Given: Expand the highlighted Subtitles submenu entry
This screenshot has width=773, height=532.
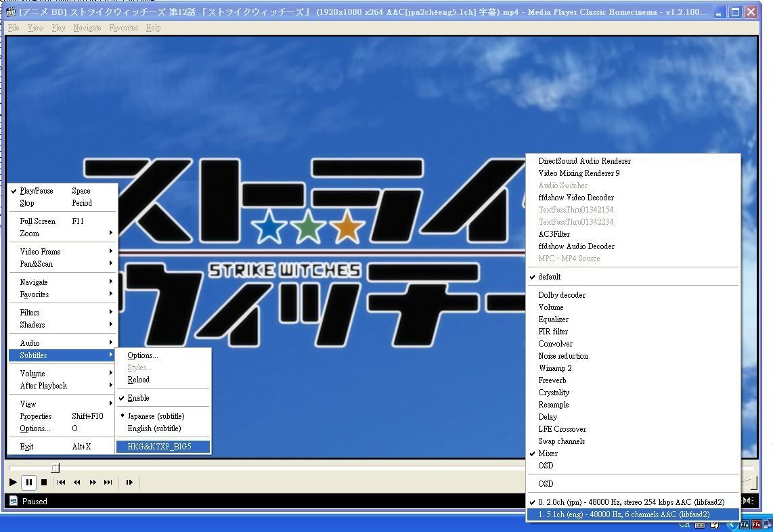Looking at the screenshot, I should pos(63,355).
